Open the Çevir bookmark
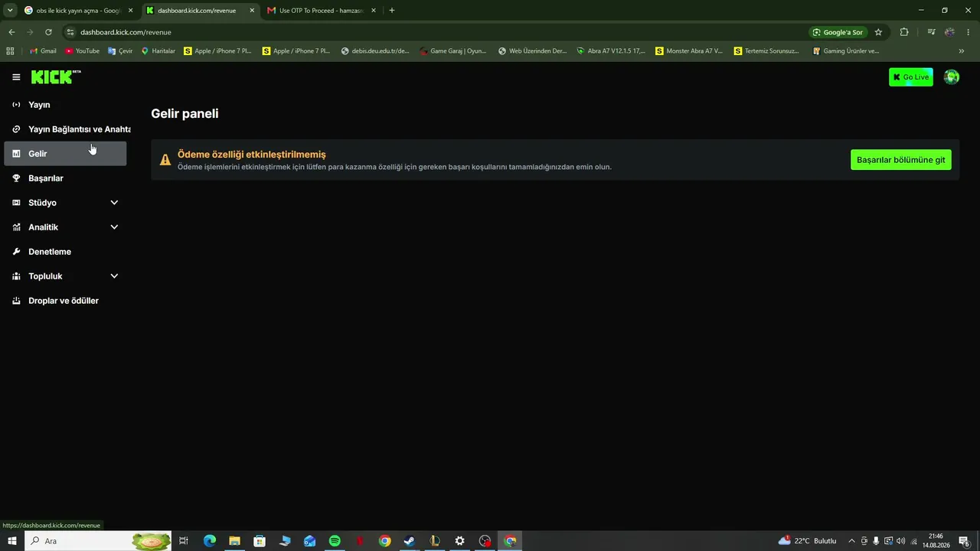The height and width of the screenshot is (551, 980). click(x=120, y=51)
